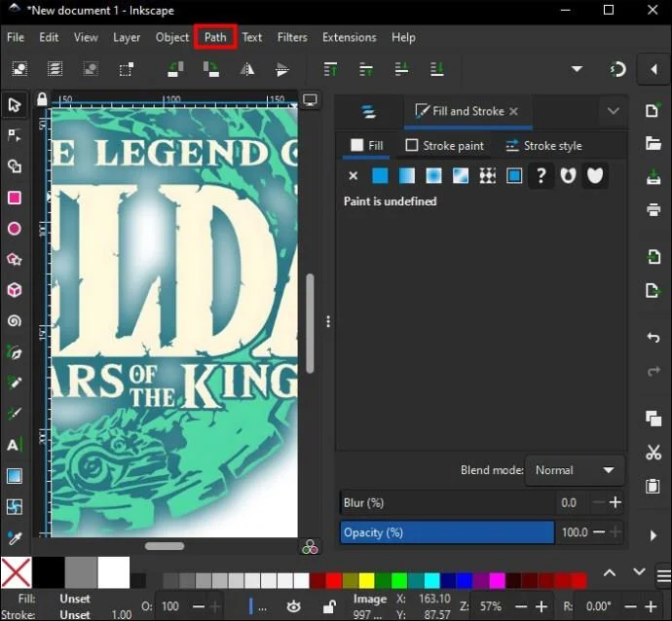Select the Rectangle tool
672x621 pixels.
(x=15, y=198)
